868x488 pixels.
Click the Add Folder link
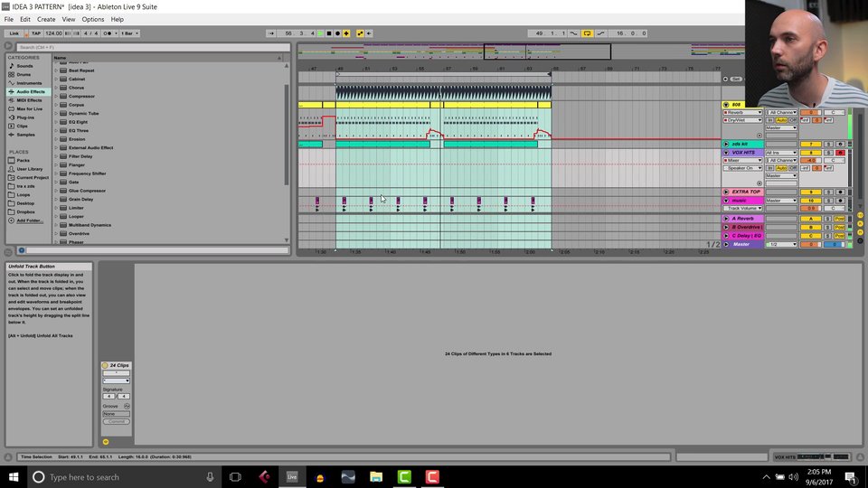point(29,221)
